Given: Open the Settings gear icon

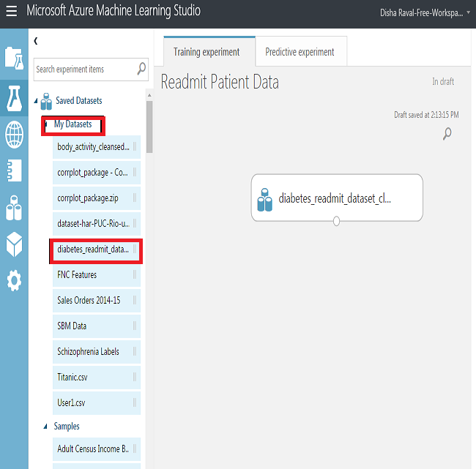Looking at the screenshot, I should [14, 279].
